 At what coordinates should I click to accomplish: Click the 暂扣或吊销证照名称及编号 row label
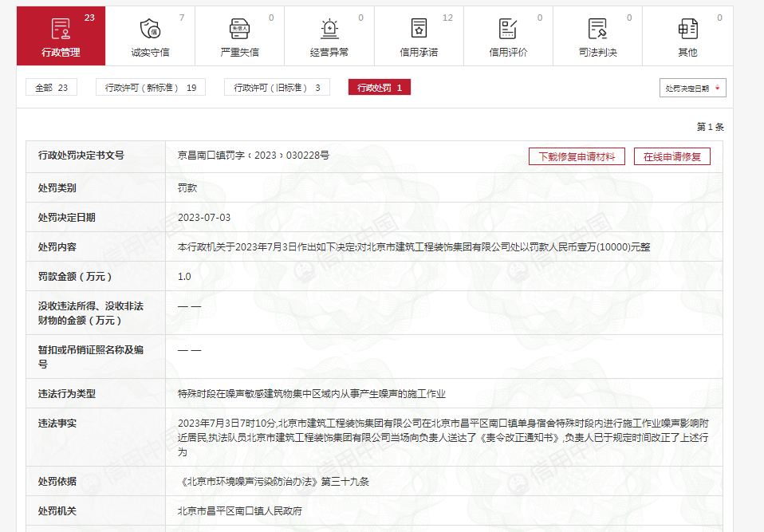91,357
